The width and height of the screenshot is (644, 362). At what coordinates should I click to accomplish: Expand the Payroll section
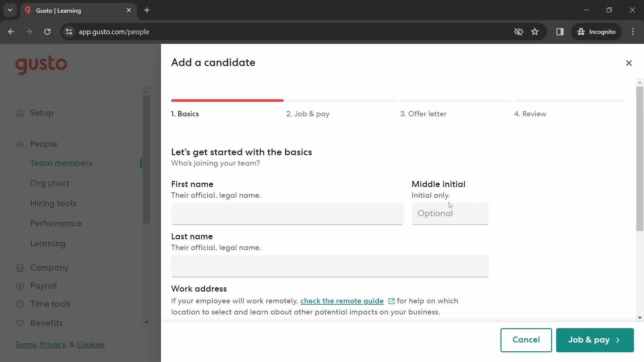coord(43,286)
